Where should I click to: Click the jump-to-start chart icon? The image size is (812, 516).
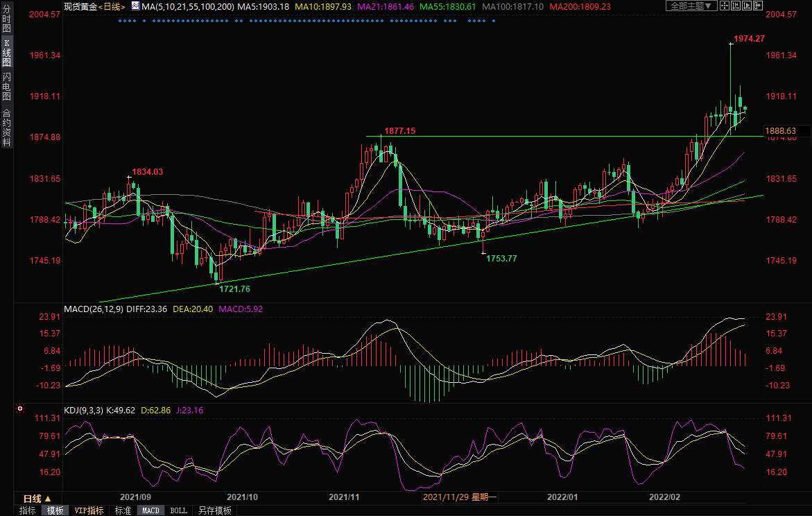[x=736, y=6]
